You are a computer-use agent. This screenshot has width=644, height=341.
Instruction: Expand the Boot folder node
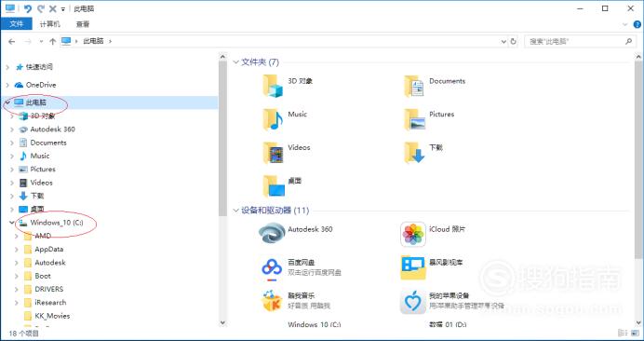coord(17,276)
